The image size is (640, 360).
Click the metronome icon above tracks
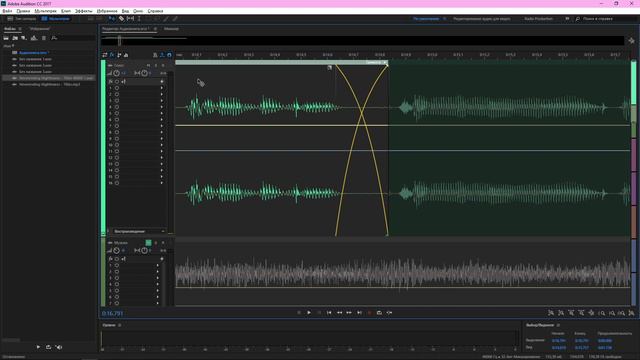click(x=155, y=55)
